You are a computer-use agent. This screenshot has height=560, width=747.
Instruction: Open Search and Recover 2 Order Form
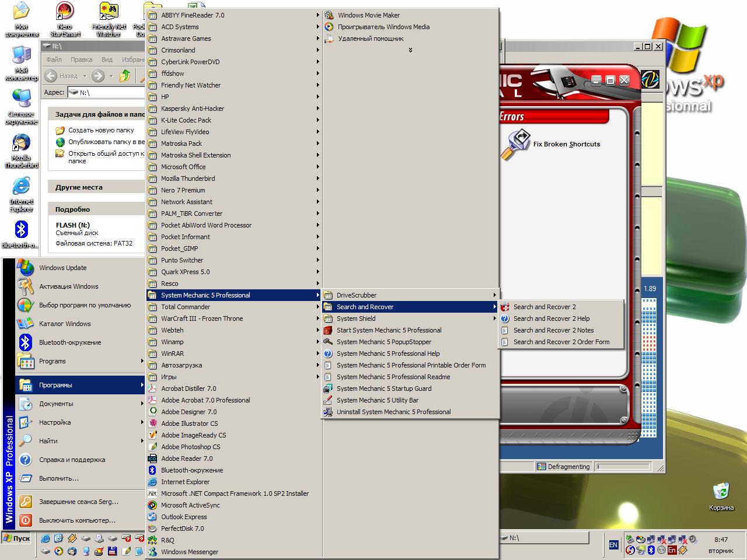(x=561, y=342)
